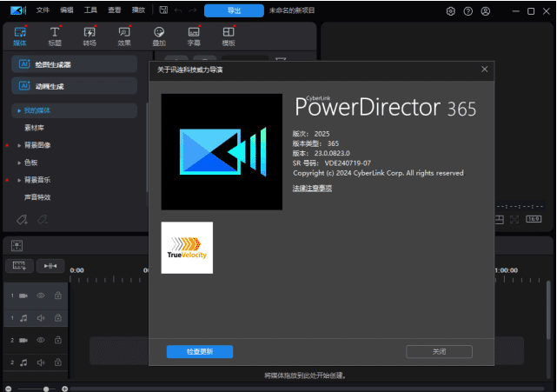Click the add track icon button
Screen dimensions: 557x392
click(x=19, y=266)
